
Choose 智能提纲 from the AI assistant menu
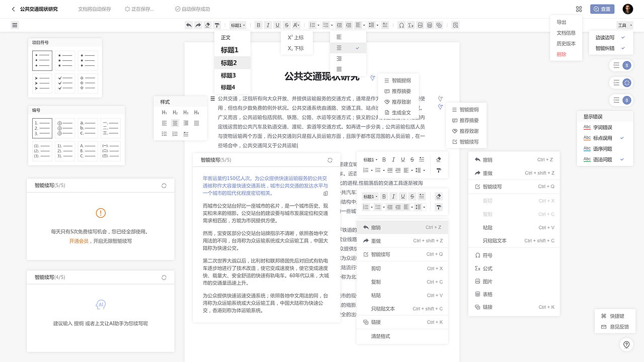pyautogui.click(x=401, y=80)
